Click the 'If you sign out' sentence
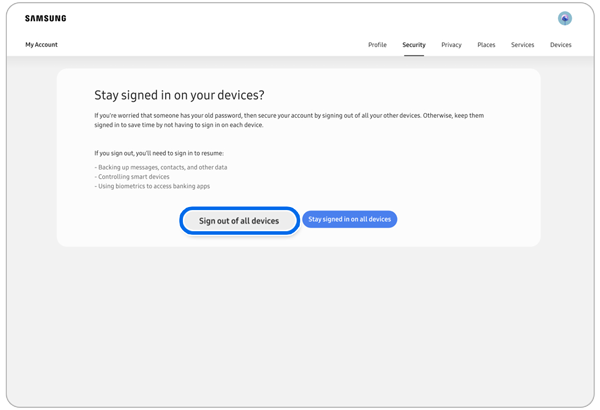Image resolution: width=600 pixels, height=410 pixels. tap(160, 153)
